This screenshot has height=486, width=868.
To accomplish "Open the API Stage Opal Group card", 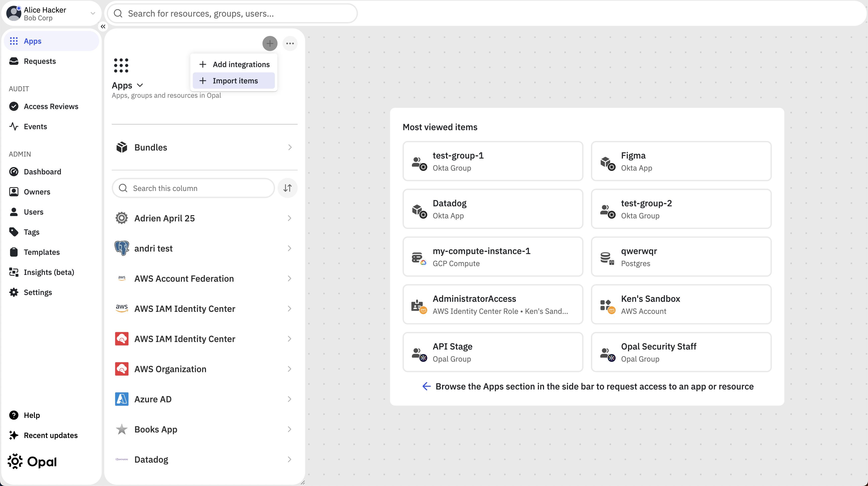I will [493, 352].
